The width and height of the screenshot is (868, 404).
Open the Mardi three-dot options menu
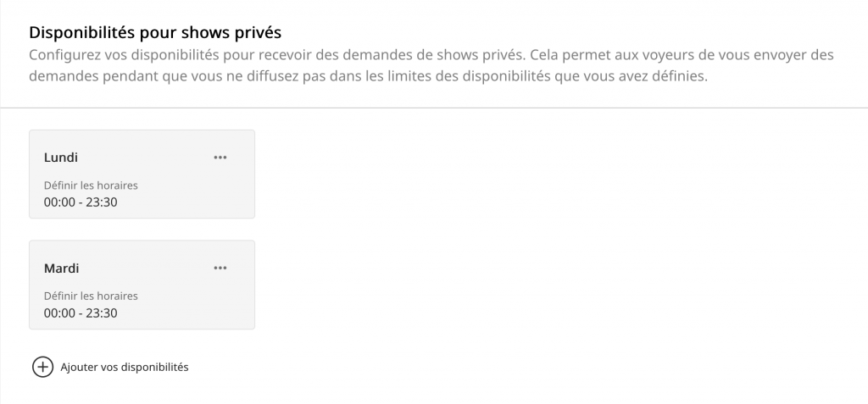pyautogui.click(x=220, y=268)
